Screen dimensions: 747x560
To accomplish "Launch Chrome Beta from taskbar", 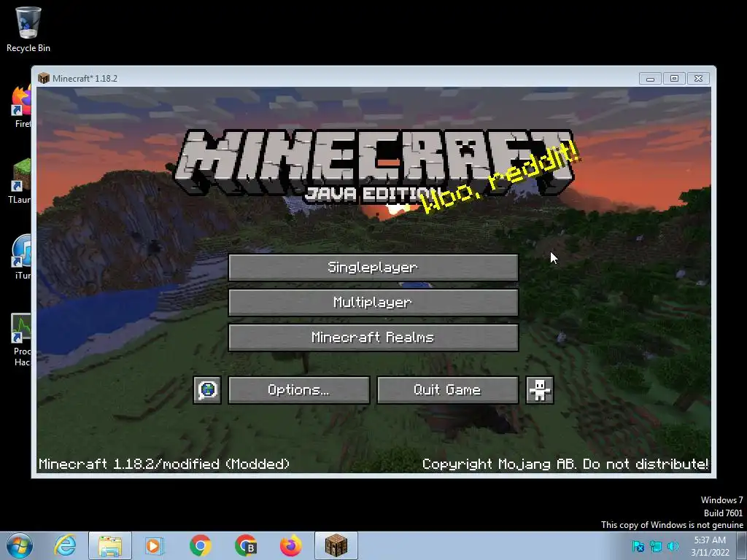I will click(246, 545).
